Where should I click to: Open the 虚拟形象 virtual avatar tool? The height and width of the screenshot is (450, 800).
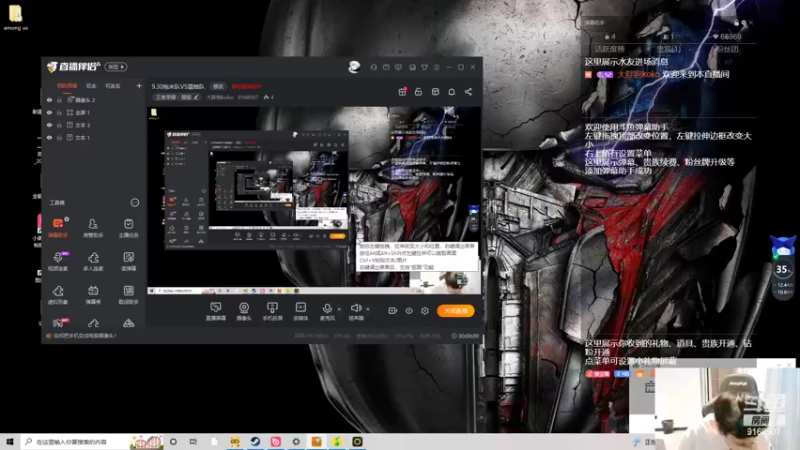pyautogui.click(x=58, y=294)
